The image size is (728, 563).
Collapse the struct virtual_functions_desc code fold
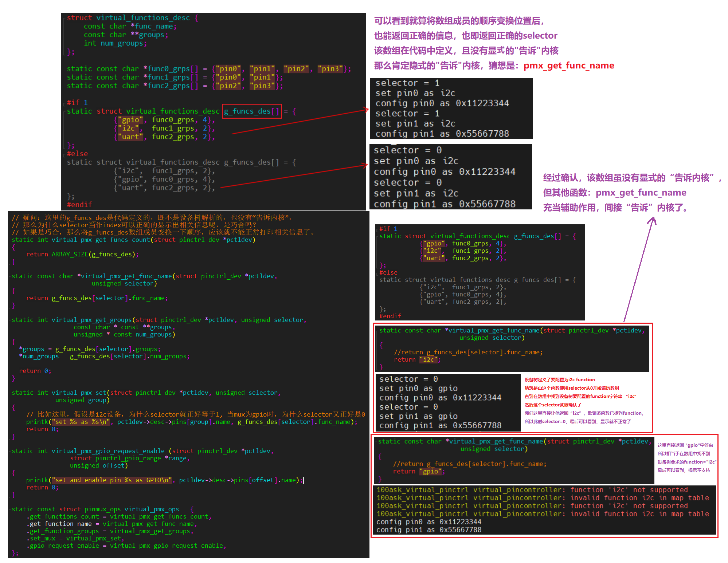coord(64,18)
